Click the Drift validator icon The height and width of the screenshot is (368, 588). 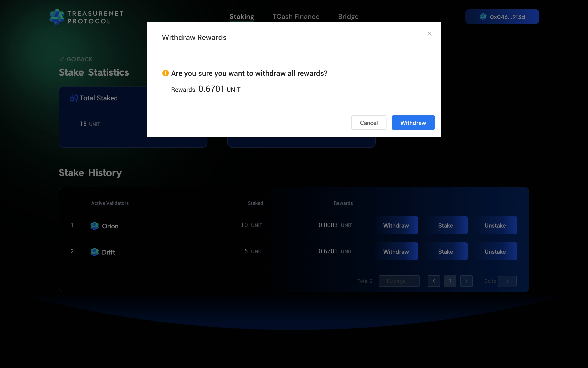pos(95,252)
